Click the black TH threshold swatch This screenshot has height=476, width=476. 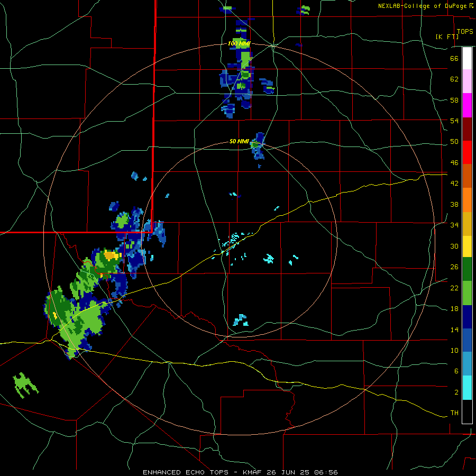pyautogui.click(x=467, y=411)
